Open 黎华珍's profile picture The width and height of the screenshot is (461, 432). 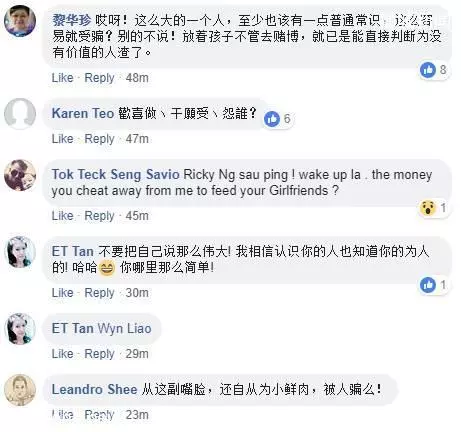[x=20, y=21]
